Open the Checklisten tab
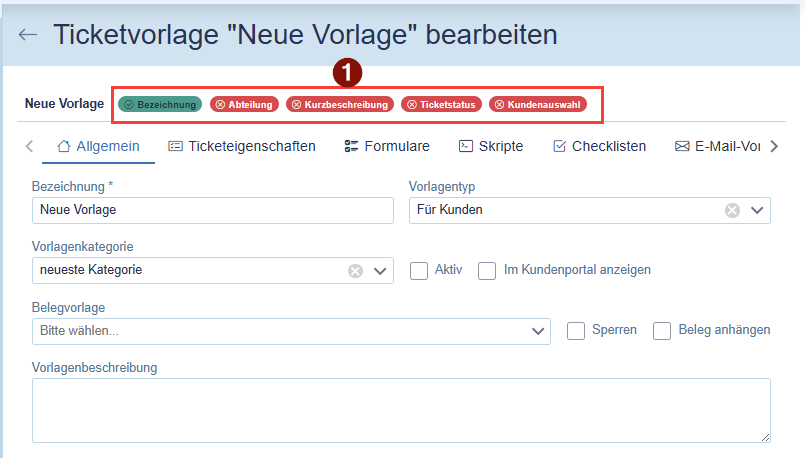 coord(599,146)
